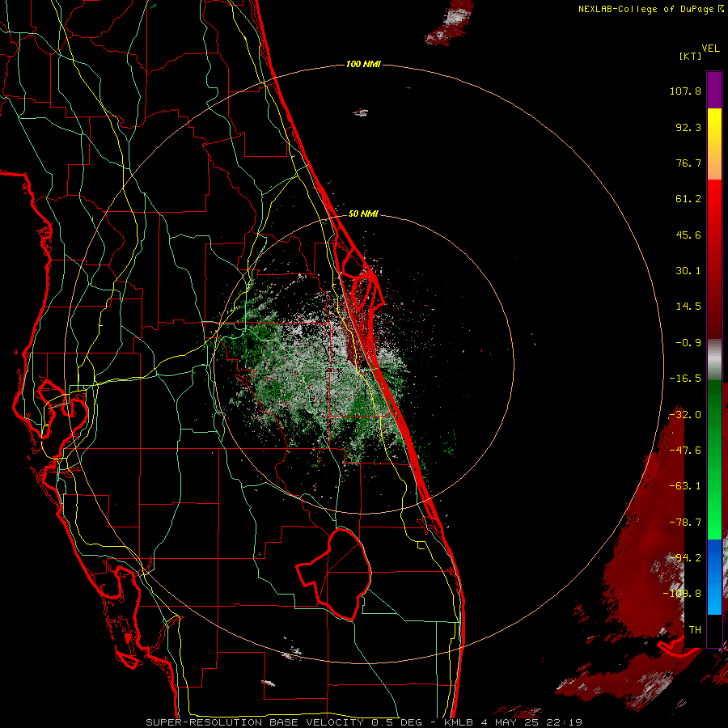Select the -63.1 scale value

coord(685,486)
